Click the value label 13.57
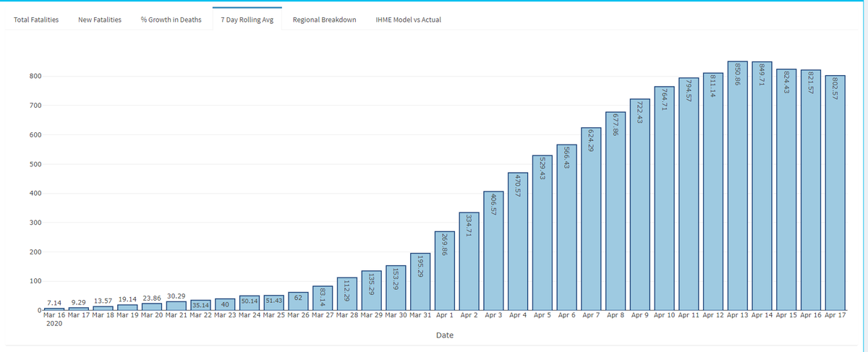The image size is (868, 352). (x=103, y=301)
